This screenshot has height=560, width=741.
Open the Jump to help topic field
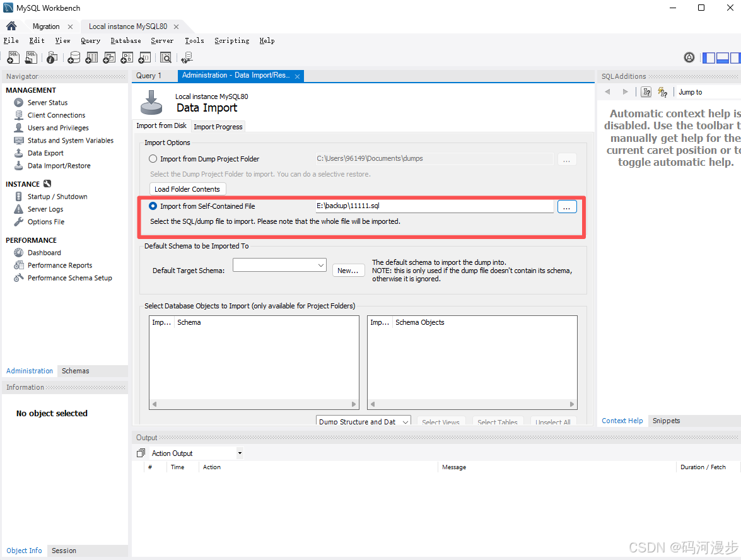(708, 92)
